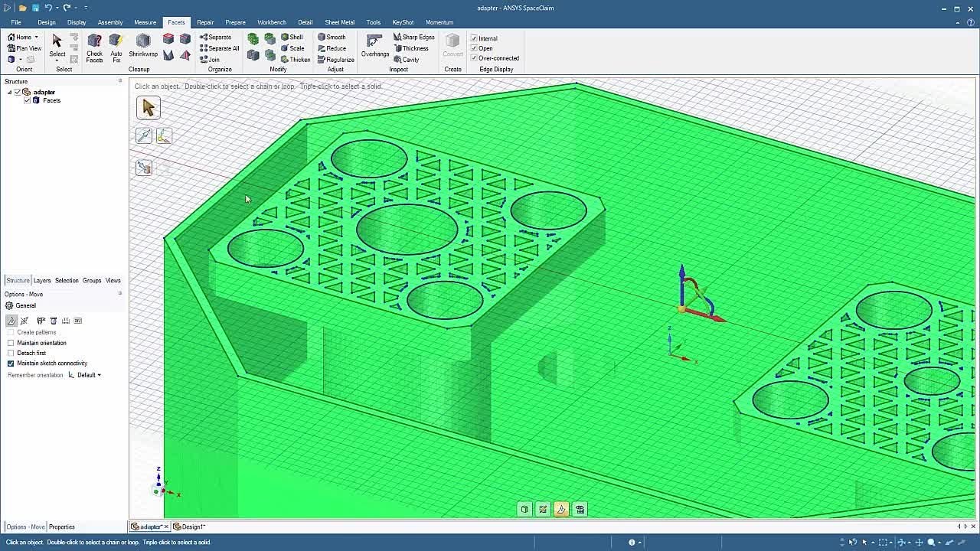This screenshot has width=980, height=551.
Task: Click the Check Facets tool
Action: click(94, 47)
